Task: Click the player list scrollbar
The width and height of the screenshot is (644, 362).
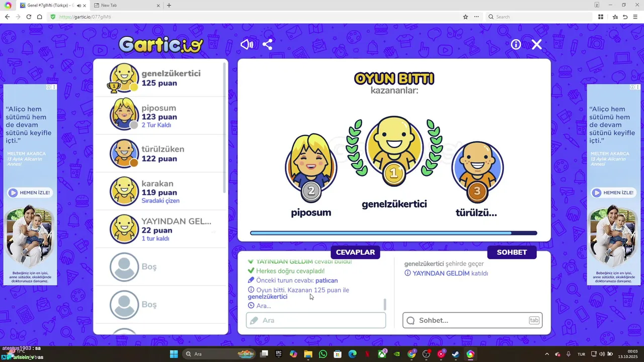Action: point(224,128)
